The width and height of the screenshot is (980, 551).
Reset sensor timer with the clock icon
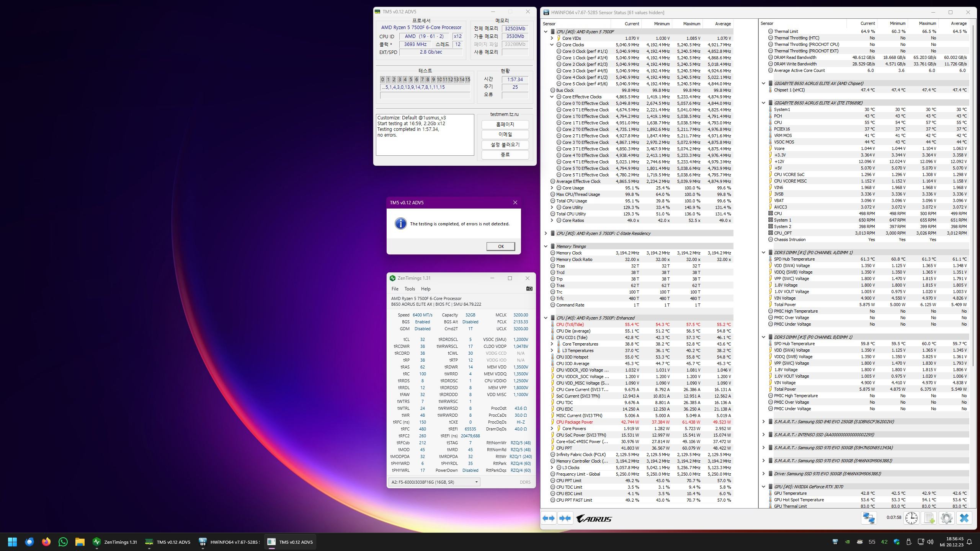coord(911,518)
